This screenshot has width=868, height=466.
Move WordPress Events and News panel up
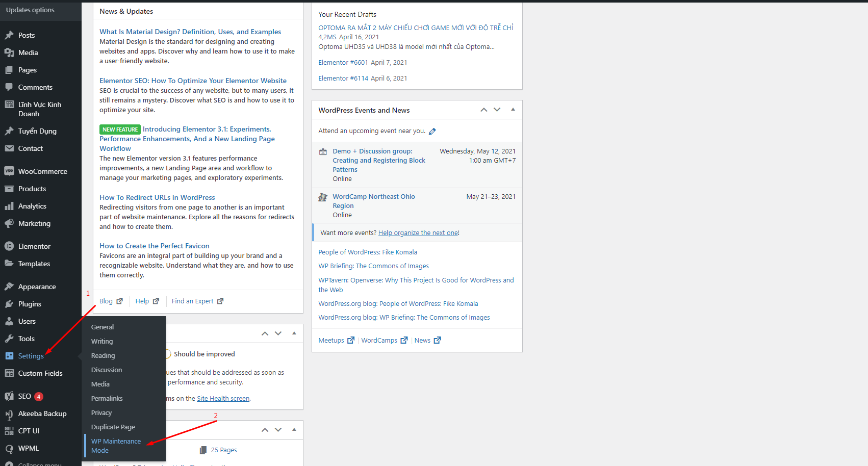[x=483, y=110]
